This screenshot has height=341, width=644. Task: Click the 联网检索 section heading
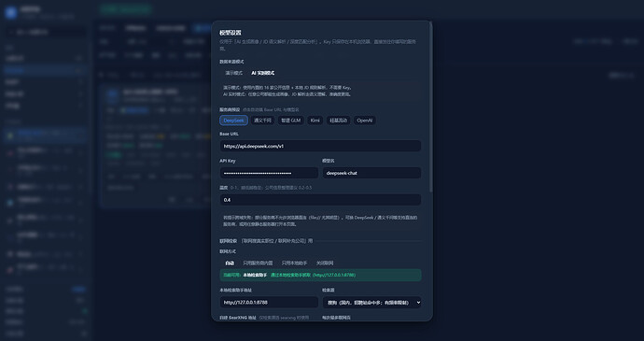click(229, 241)
